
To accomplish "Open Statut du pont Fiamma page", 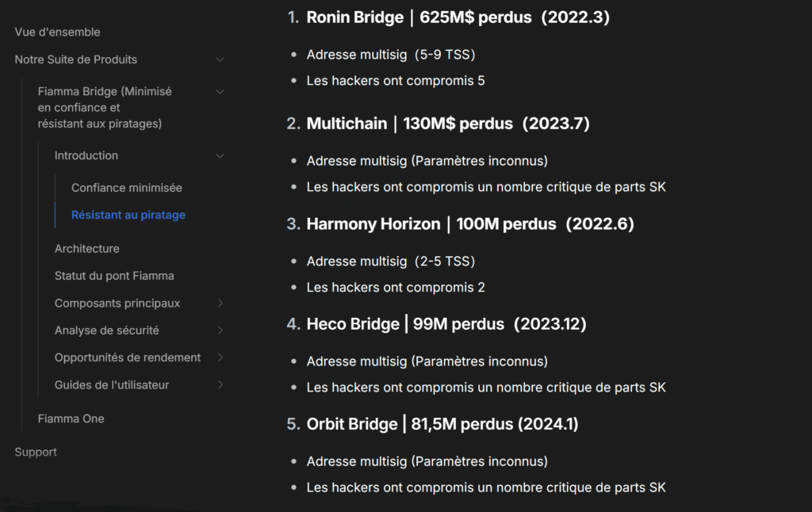I will pos(114,276).
